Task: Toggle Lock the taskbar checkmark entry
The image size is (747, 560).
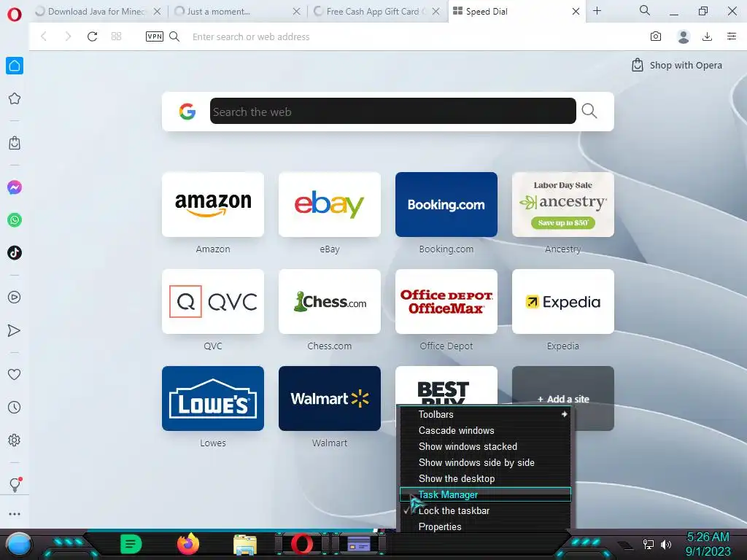Action: [485, 511]
